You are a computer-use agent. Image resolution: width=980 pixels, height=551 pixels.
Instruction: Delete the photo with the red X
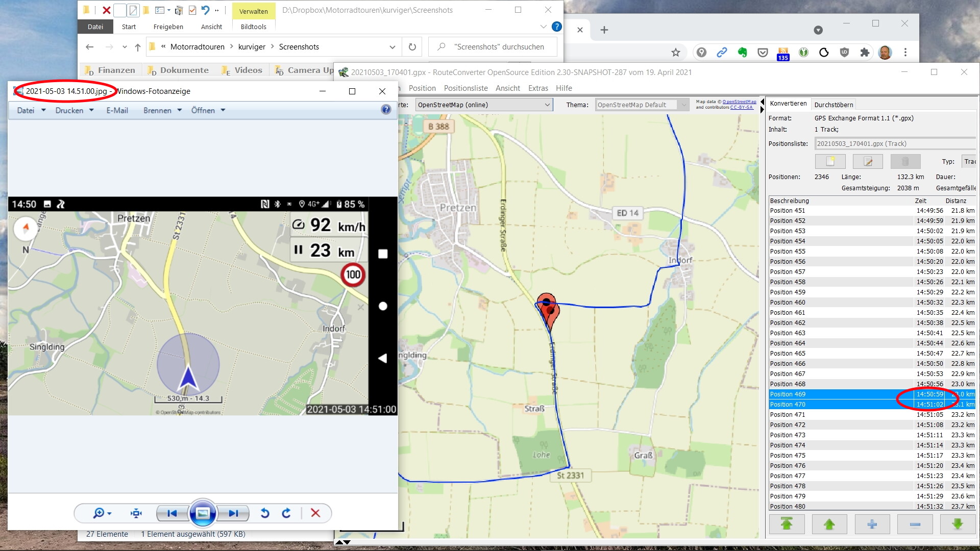point(315,513)
